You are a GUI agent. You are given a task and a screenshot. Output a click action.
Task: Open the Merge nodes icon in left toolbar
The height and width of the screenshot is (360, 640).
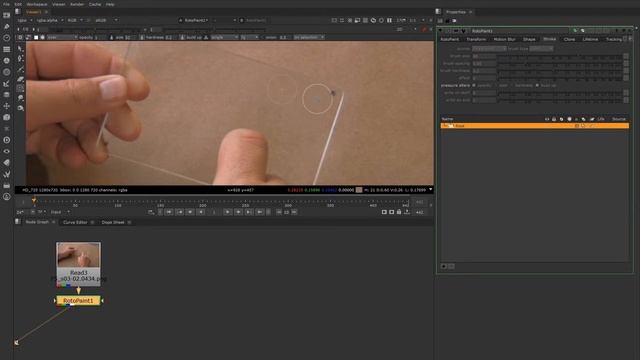click(x=7, y=95)
